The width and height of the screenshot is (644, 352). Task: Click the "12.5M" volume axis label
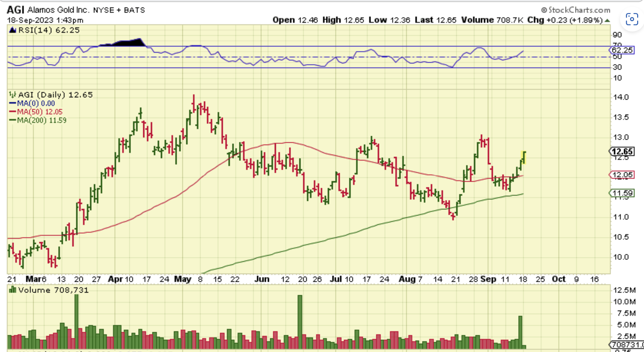coord(625,290)
